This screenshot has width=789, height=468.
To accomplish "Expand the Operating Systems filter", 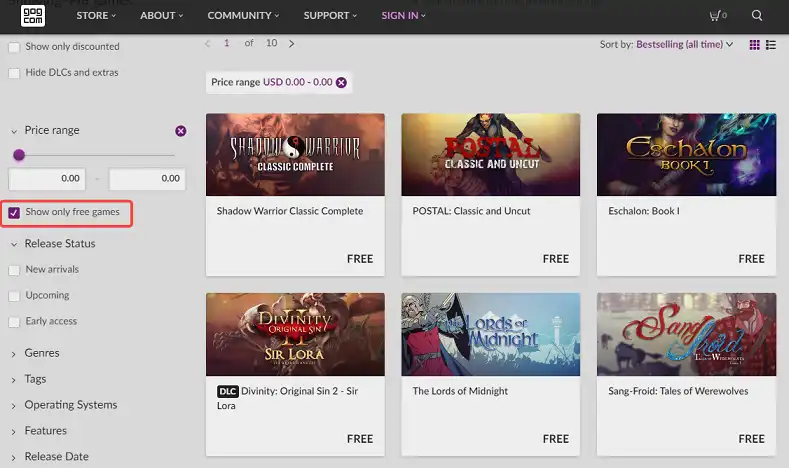I will tap(70, 405).
